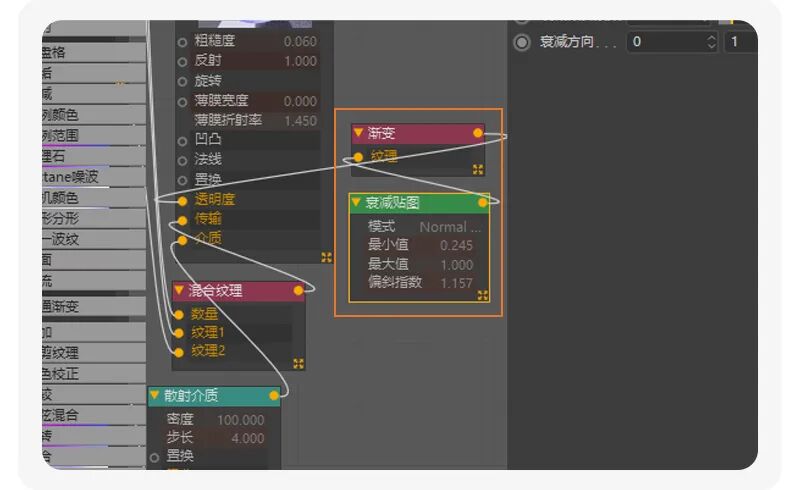The height and width of the screenshot is (490, 800).
Task: Click the 粗糙度 0.060 value
Action: click(300, 42)
